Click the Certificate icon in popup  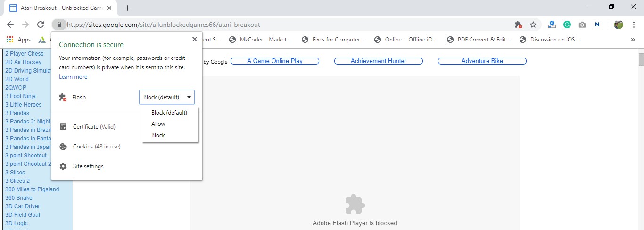click(x=63, y=127)
